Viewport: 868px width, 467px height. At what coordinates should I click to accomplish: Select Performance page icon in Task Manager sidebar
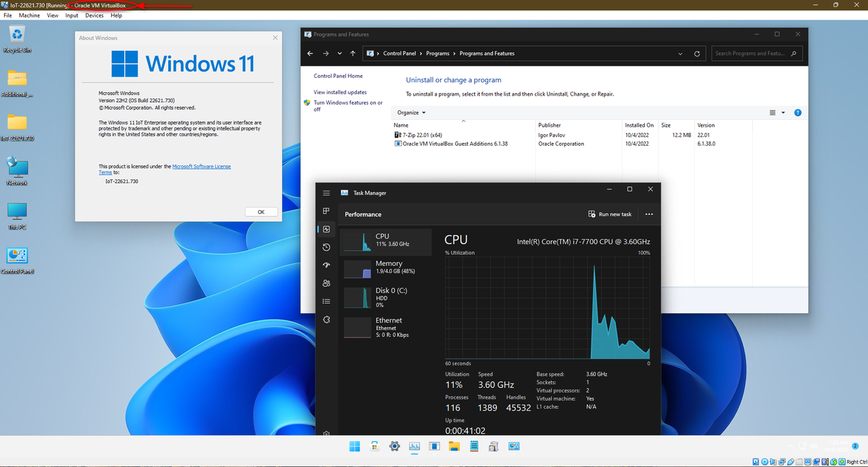[326, 229]
